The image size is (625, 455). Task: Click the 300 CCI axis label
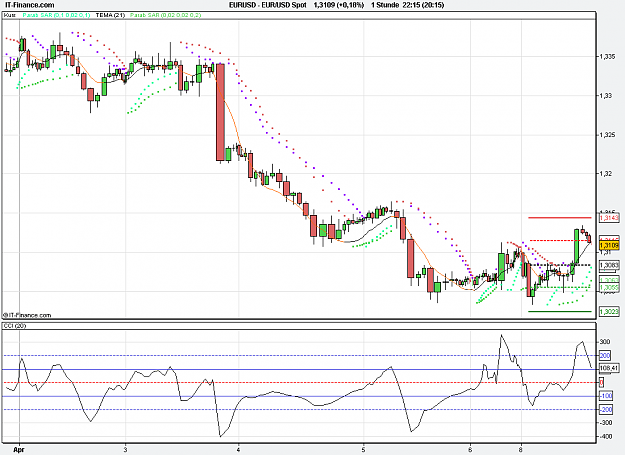(605, 342)
